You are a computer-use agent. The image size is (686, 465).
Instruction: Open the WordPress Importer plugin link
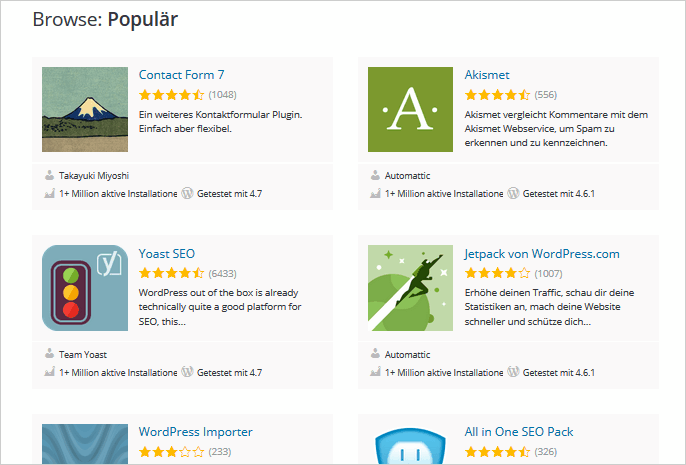point(196,432)
